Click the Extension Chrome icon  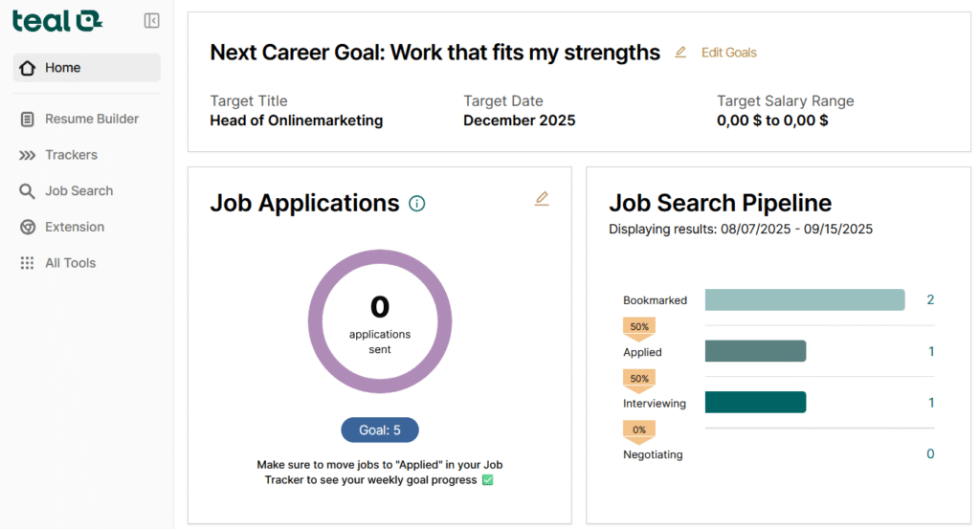(x=27, y=227)
